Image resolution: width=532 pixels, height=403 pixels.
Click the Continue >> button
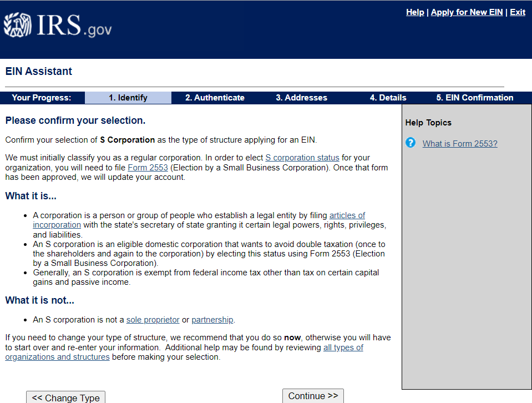(x=313, y=396)
